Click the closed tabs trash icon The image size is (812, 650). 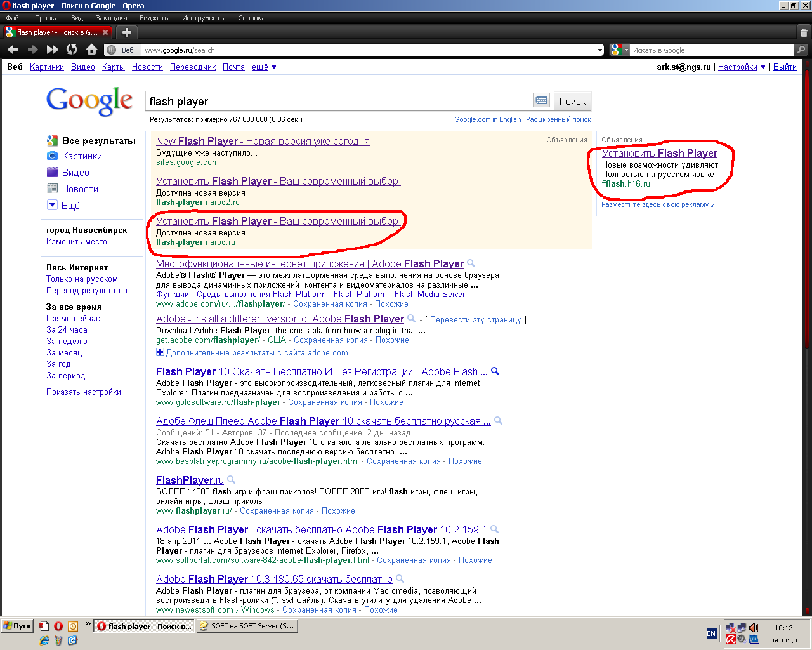point(804,32)
